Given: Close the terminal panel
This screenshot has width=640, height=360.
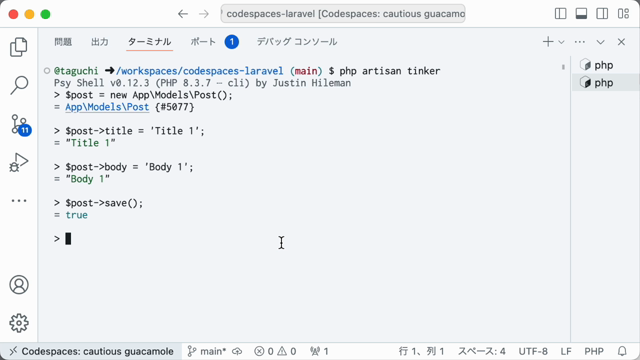Looking at the screenshot, I should coord(621,42).
